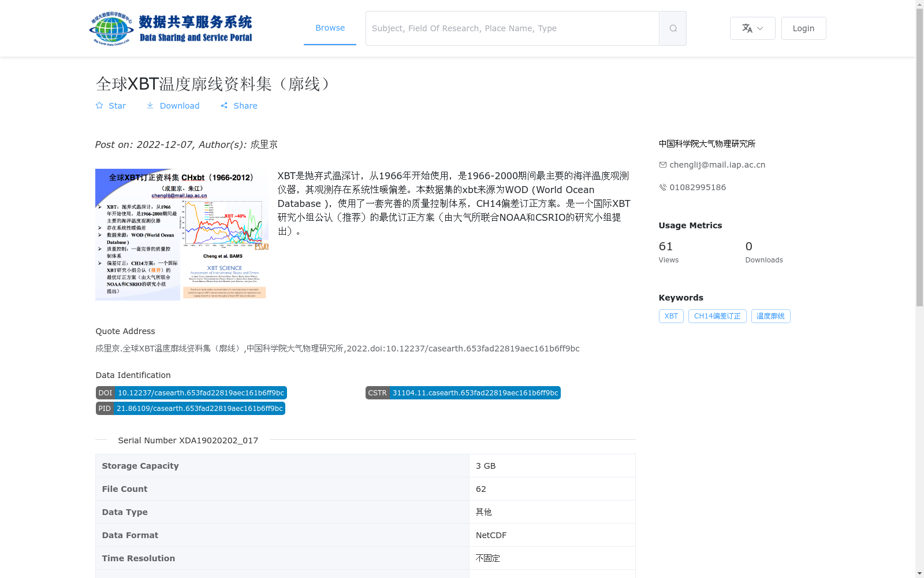Screen dimensions: 924x578
Task: Click the scrollbar up arrow
Action: (x=919, y=5)
